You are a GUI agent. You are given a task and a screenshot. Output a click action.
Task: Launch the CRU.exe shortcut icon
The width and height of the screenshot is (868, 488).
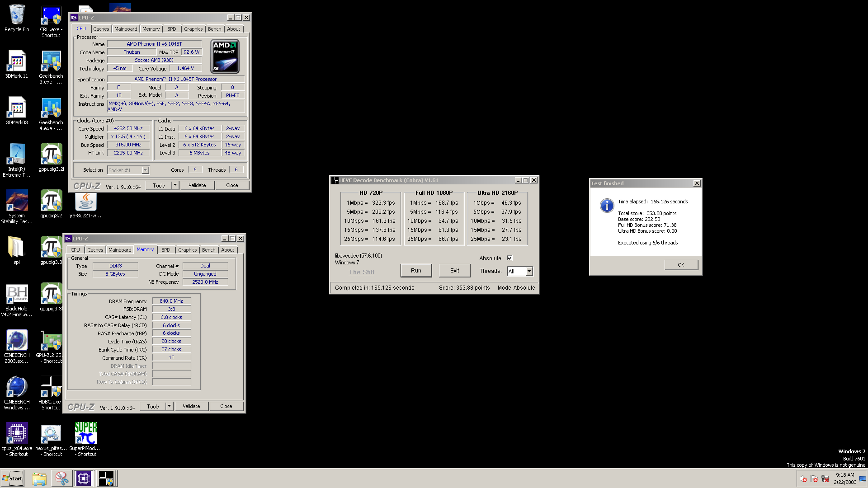click(x=51, y=21)
